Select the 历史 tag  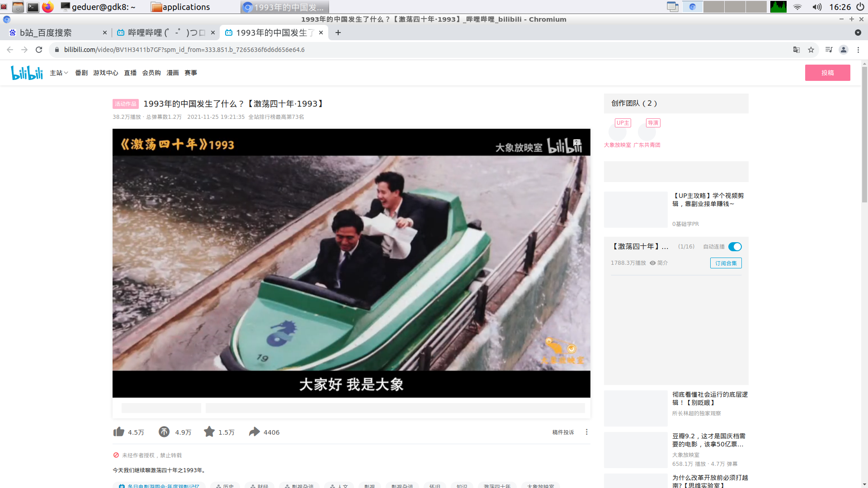[225, 486]
